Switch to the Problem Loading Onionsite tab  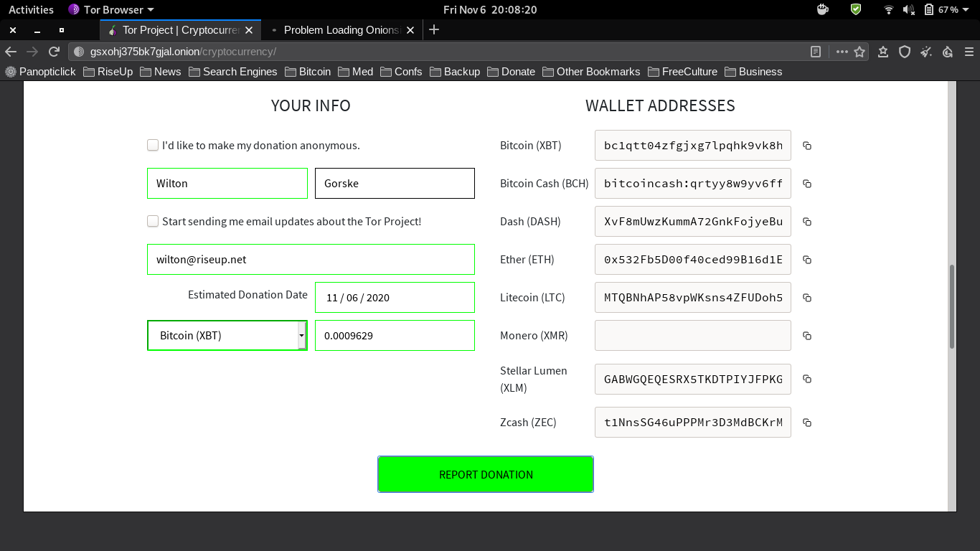pos(341,30)
